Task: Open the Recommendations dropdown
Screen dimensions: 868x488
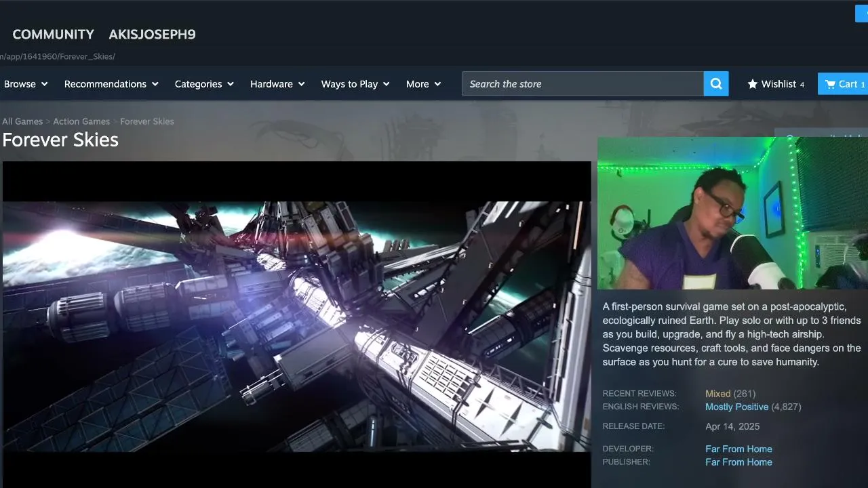Action: click(111, 84)
